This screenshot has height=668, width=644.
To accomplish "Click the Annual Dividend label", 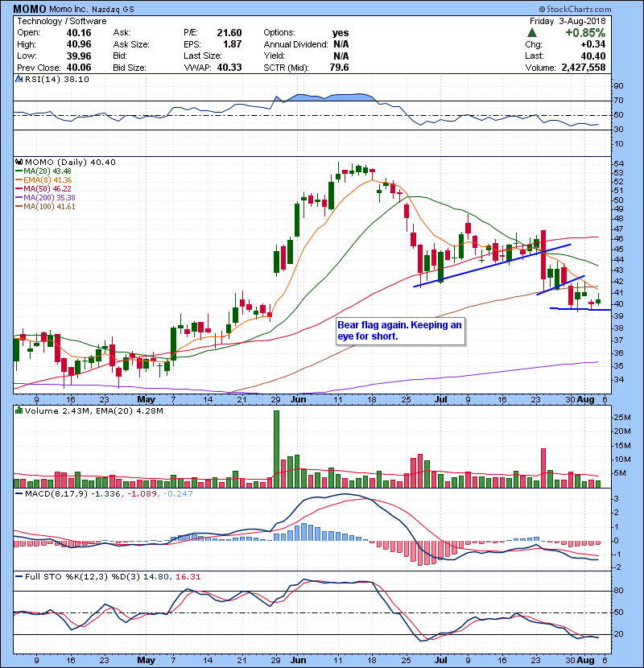I will click(x=295, y=44).
